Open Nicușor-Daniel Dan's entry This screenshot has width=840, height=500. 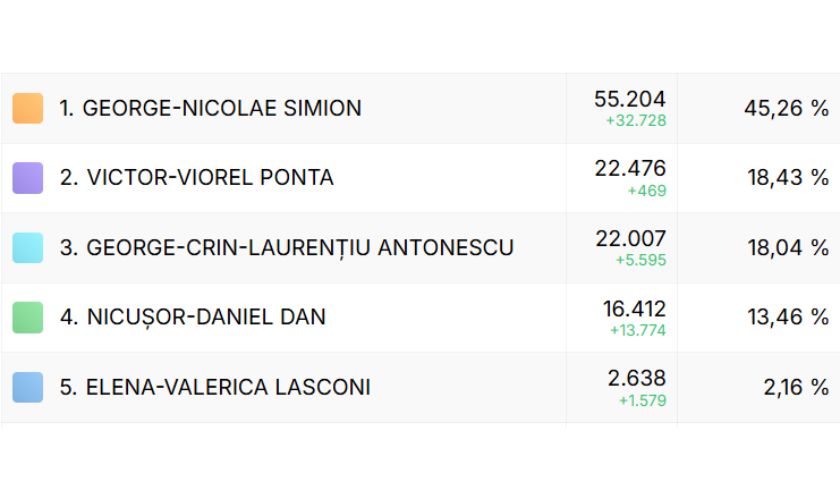[x=192, y=317]
